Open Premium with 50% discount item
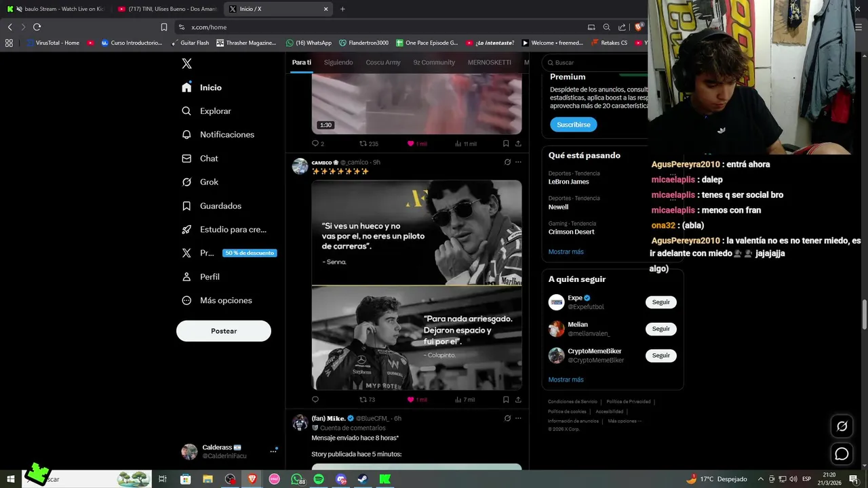868x488 pixels. (x=229, y=253)
